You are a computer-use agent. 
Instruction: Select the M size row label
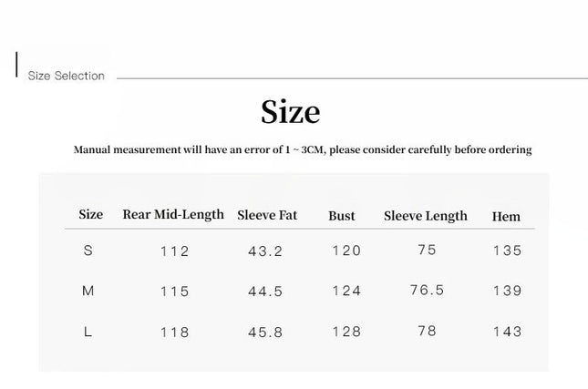[x=88, y=291]
